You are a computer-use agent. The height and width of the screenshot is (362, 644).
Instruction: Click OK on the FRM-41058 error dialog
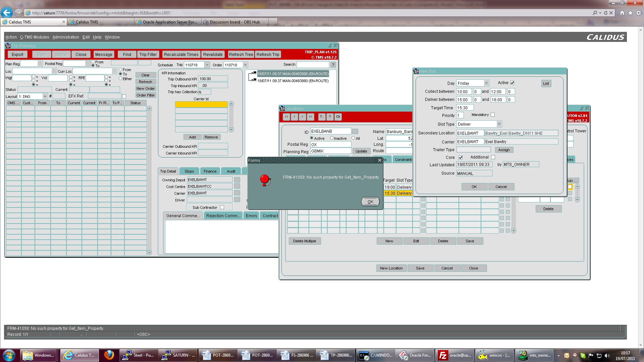click(x=370, y=201)
